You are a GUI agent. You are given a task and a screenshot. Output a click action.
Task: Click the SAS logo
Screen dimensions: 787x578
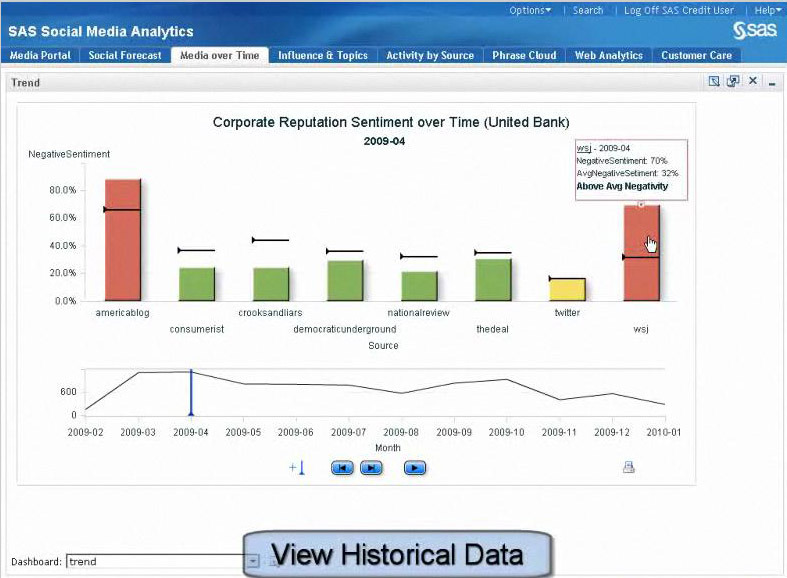pos(754,31)
